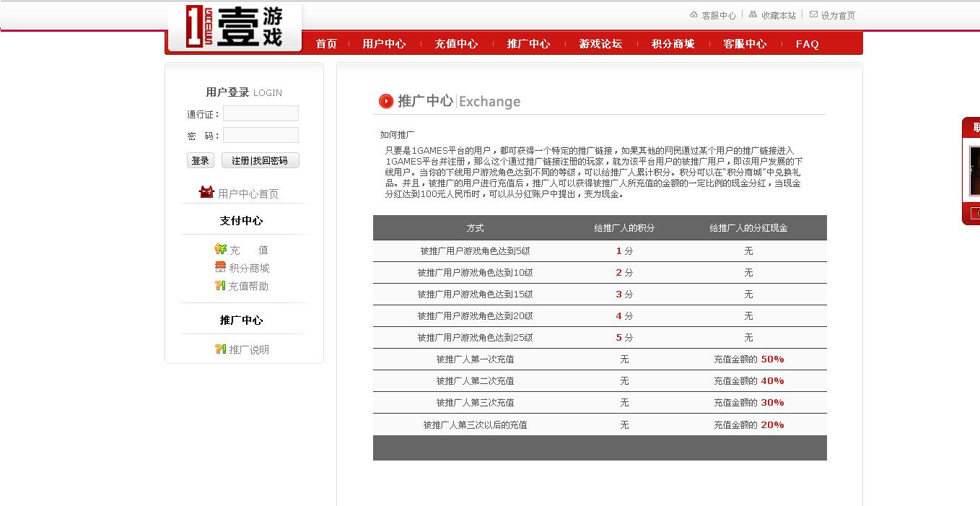Open the FAQ navigation menu item
This screenshot has width=980, height=506.
click(x=806, y=43)
